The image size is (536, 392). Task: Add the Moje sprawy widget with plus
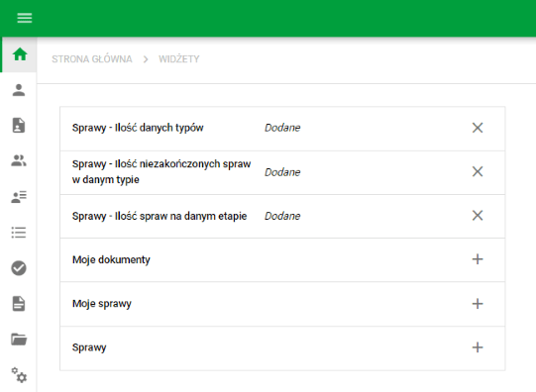click(x=478, y=304)
